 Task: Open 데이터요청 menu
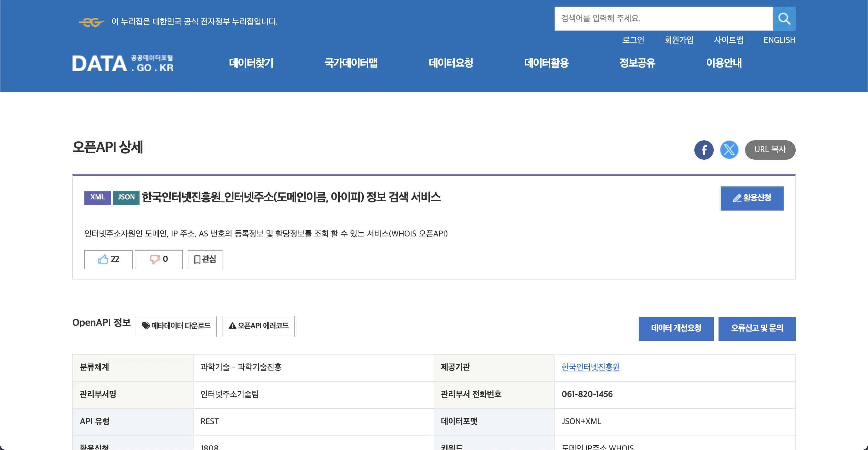[x=451, y=63]
